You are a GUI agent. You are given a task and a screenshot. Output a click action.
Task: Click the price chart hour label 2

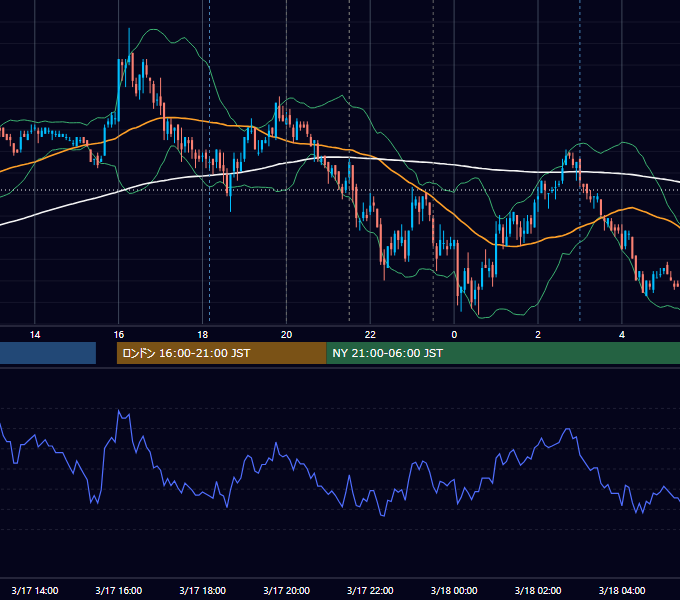[538, 335]
